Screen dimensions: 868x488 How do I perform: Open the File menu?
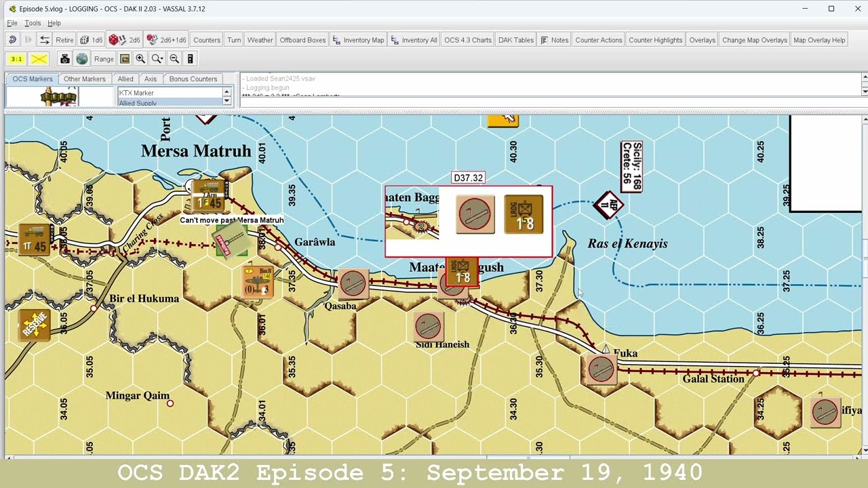(x=12, y=23)
